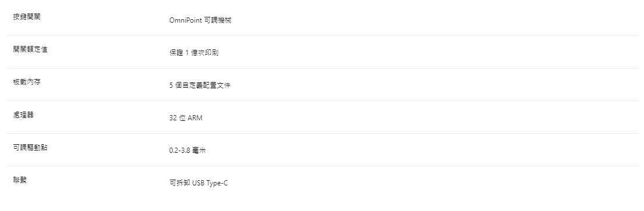Viewport: 644px width, 211px height.
Task: Click the 板載內存 spec label
Action: [x=27, y=82]
